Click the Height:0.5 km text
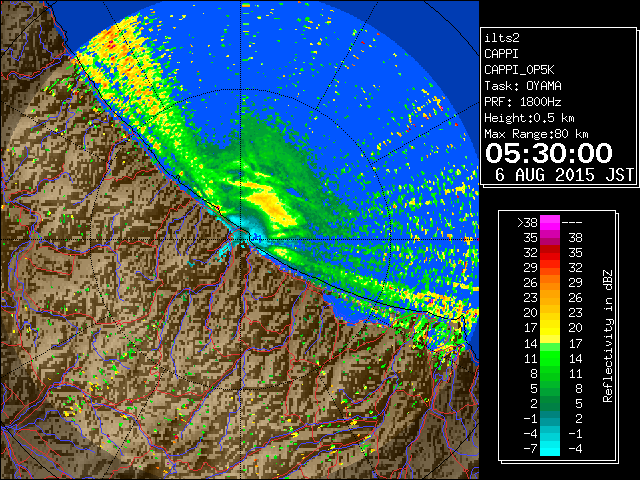 click(x=529, y=118)
